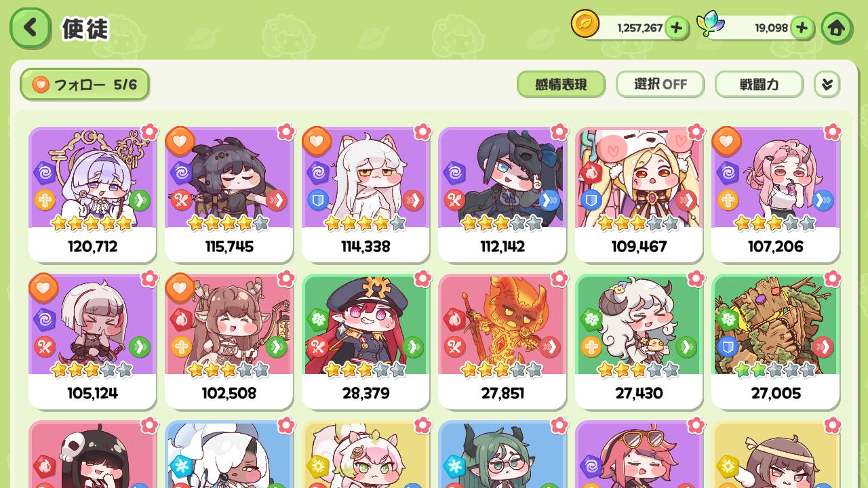Viewport: 868px width, 488px height.
Task: Go back using the green arrow button
Action: (30, 28)
